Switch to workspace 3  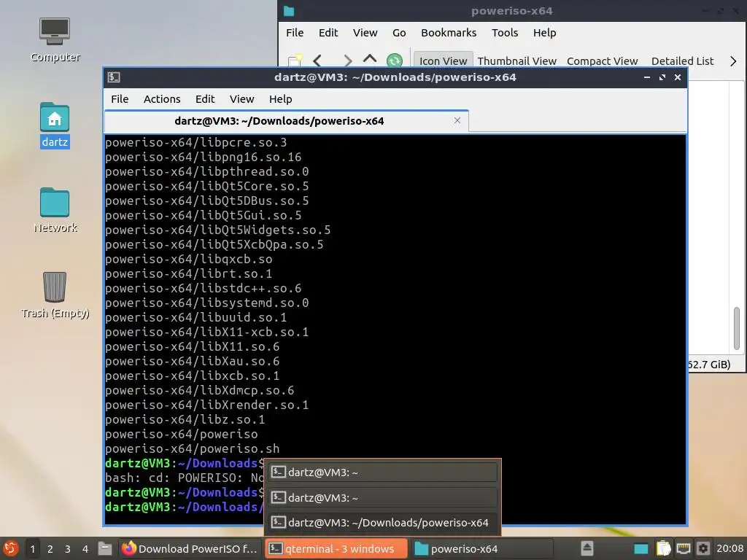click(67, 548)
